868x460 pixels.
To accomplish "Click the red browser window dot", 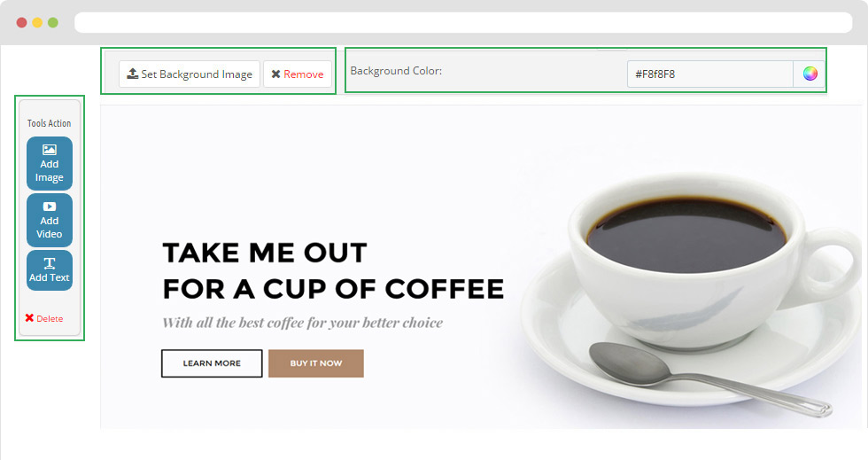I will click(x=21, y=23).
